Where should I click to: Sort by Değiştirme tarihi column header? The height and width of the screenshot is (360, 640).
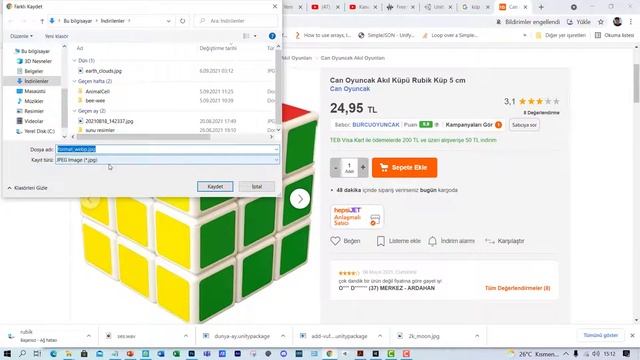click(218, 48)
